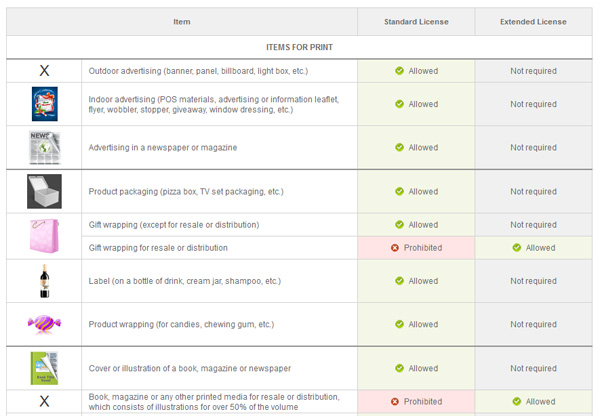This screenshot has height=416, width=600.
Task: Click red Prohibited icon for Book resale row
Action: 395,401
